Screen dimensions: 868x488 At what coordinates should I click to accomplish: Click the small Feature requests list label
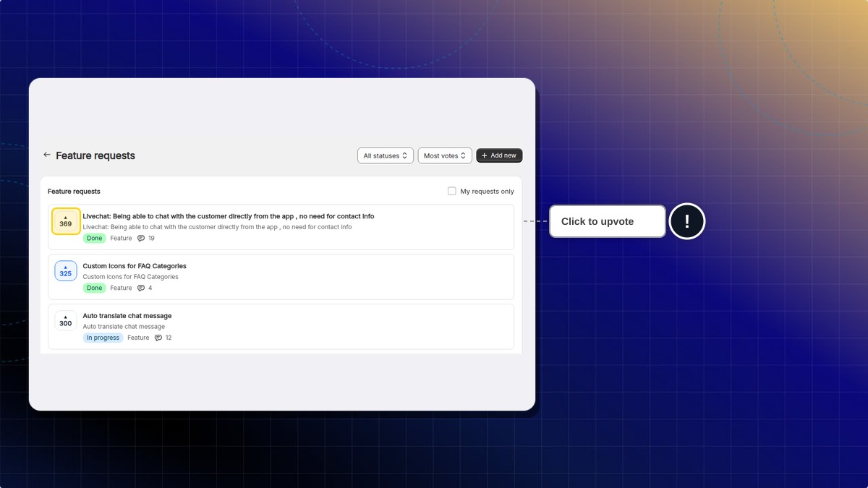point(74,192)
